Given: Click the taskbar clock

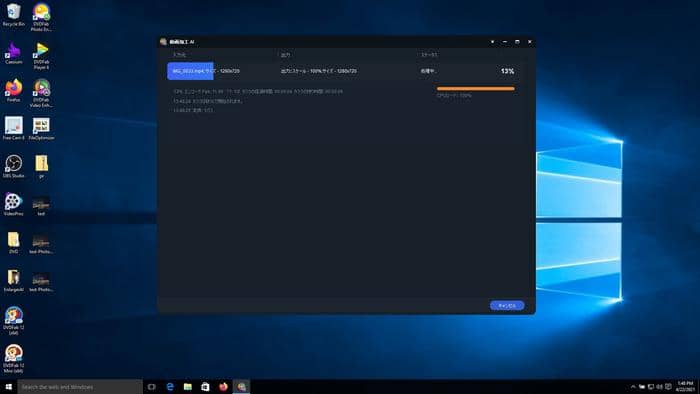Looking at the screenshot, I should click(685, 387).
